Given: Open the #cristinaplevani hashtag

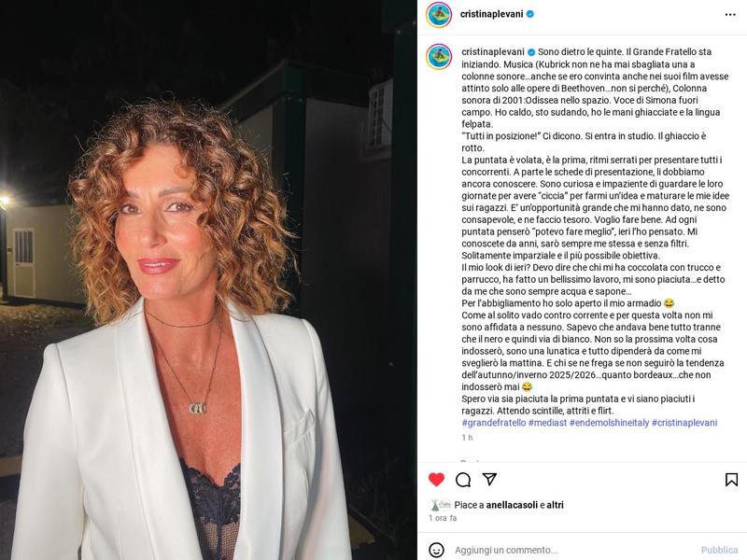Looking at the screenshot, I should pyautogui.click(x=684, y=423).
